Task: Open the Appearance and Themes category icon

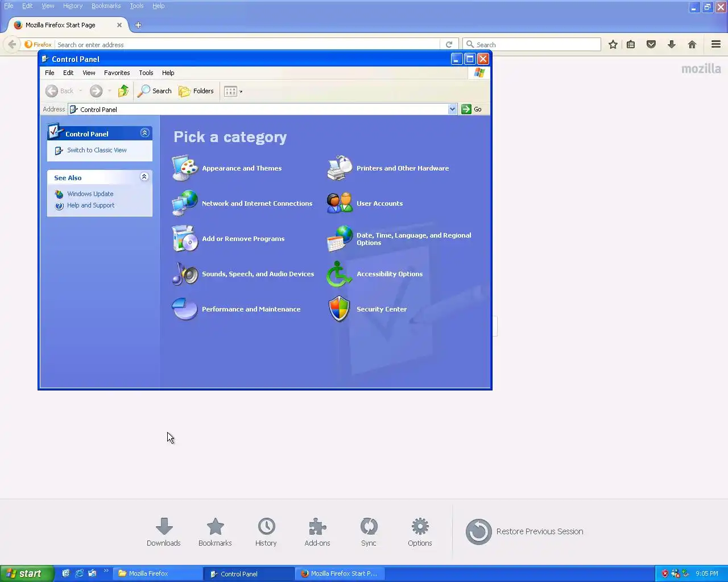Action: (185, 168)
